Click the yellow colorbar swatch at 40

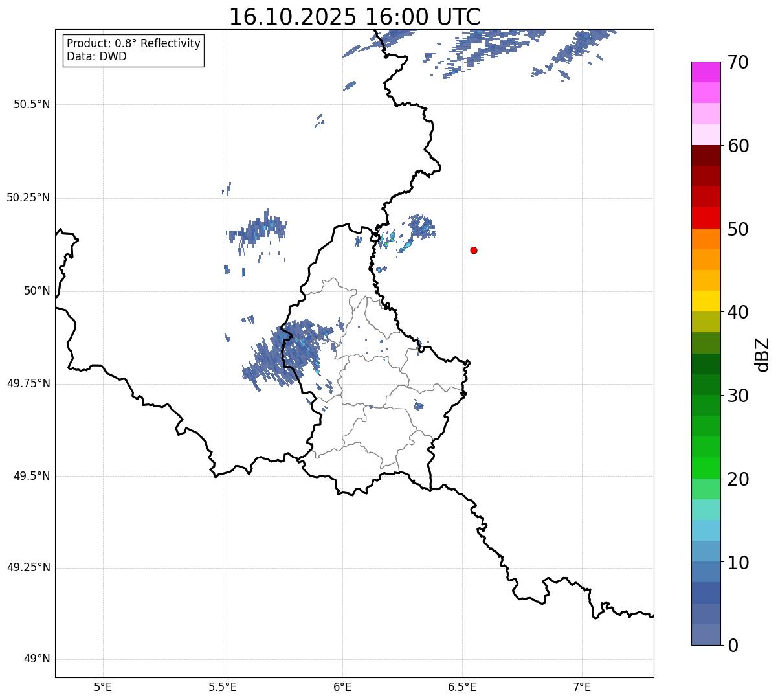[x=706, y=301]
